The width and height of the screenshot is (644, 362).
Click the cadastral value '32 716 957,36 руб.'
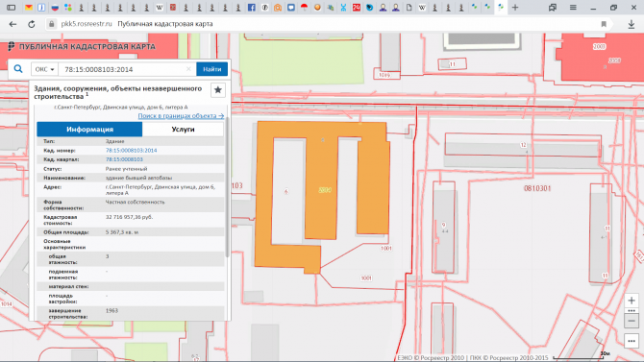(x=130, y=217)
